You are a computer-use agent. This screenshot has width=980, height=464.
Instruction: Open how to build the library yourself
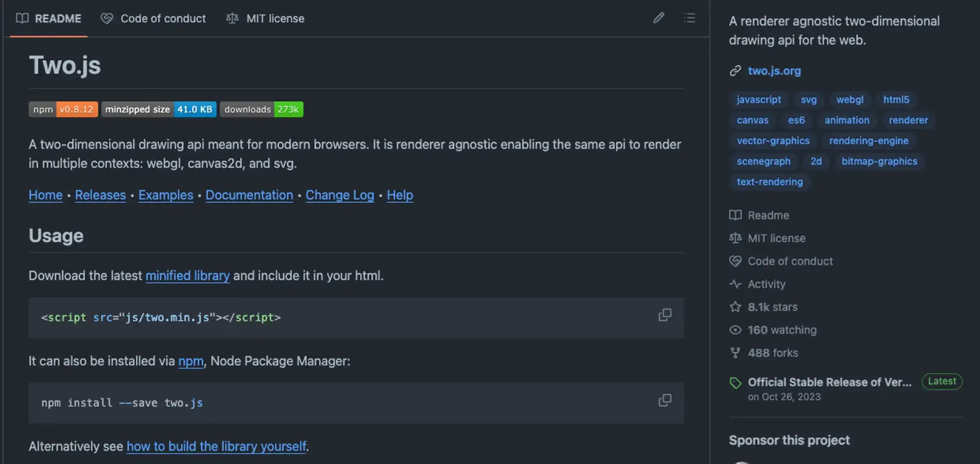click(216, 446)
